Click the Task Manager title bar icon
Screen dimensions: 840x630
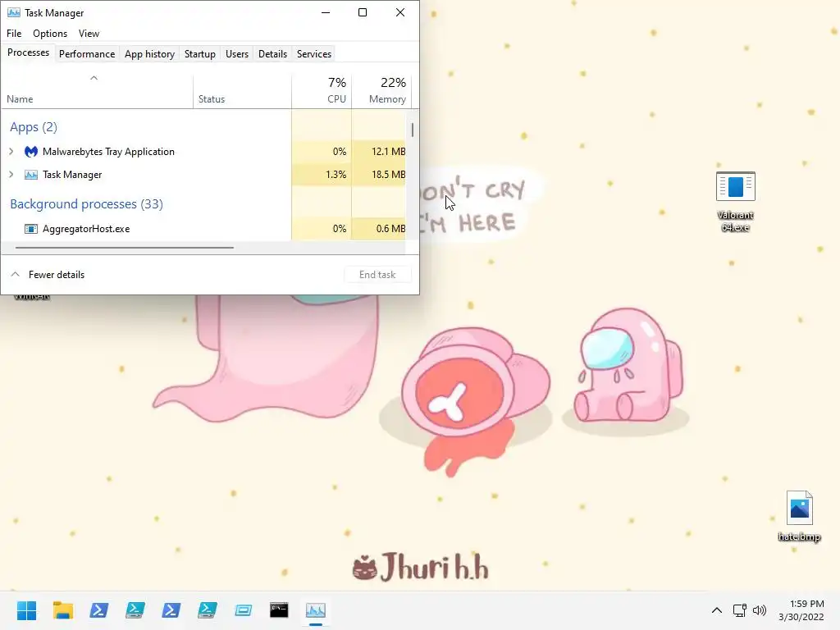click(14, 12)
